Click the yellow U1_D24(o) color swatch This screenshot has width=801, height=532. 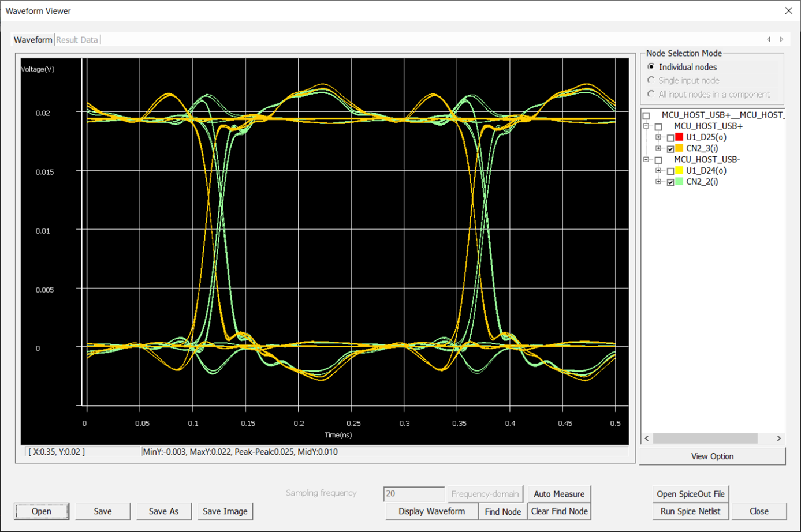679,170
